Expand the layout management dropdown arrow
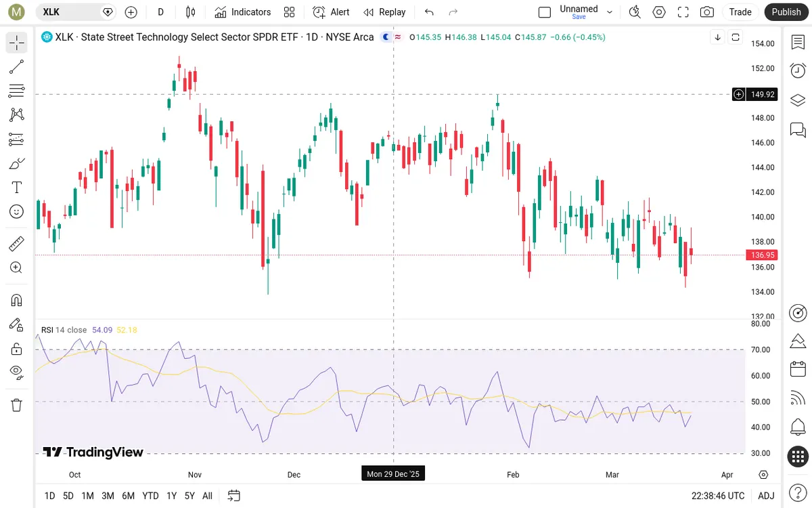 pos(610,12)
